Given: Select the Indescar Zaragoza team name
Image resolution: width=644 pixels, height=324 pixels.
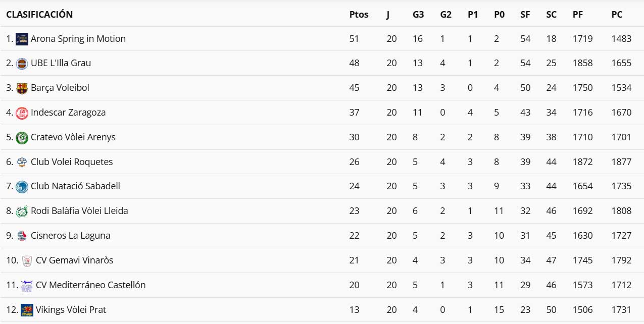Looking at the screenshot, I should click(68, 113).
